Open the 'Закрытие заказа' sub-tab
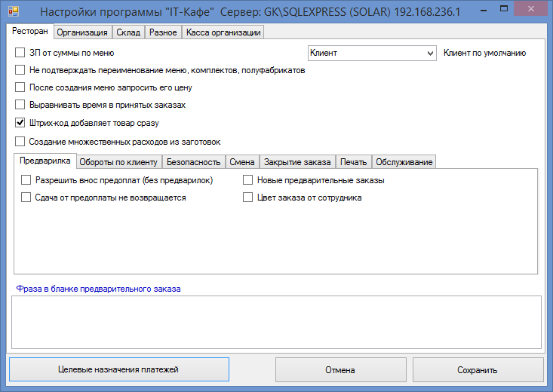553x392 pixels. 297,162
